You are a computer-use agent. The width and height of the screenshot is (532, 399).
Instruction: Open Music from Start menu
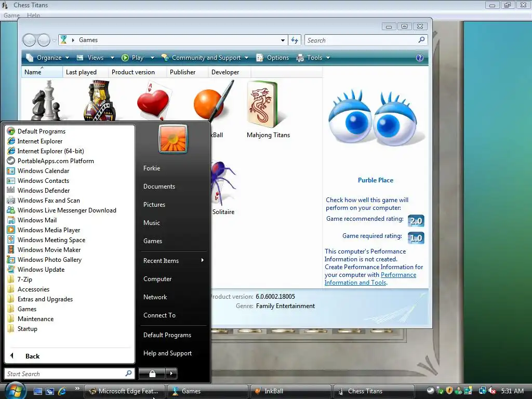coord(151,222)
